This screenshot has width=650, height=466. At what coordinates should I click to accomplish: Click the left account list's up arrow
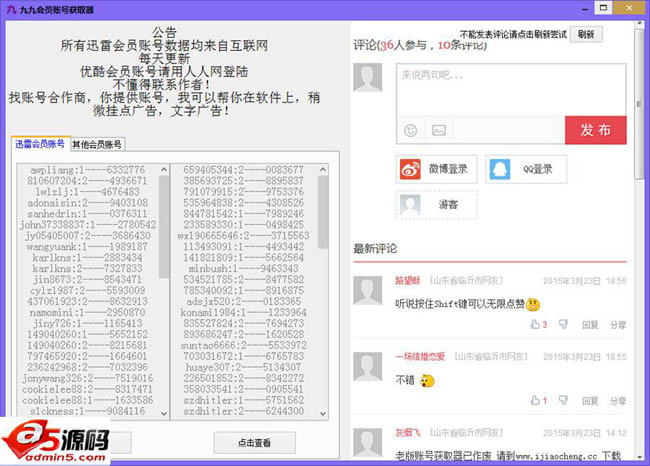point(164,170)
